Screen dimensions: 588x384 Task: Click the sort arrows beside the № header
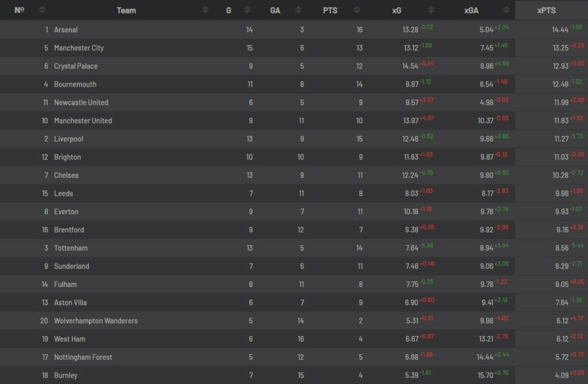tap(42, 10)
